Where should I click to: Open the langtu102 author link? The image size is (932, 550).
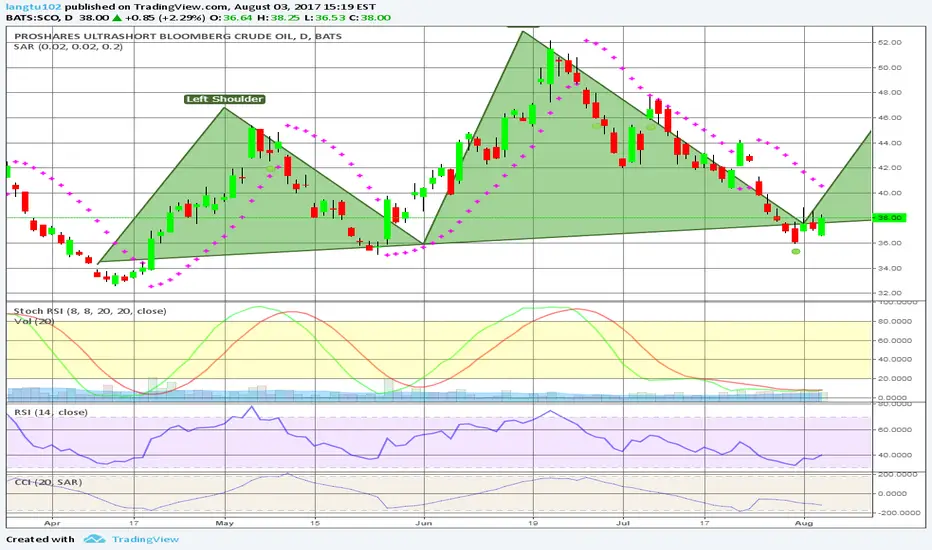(x=33, y=7)
